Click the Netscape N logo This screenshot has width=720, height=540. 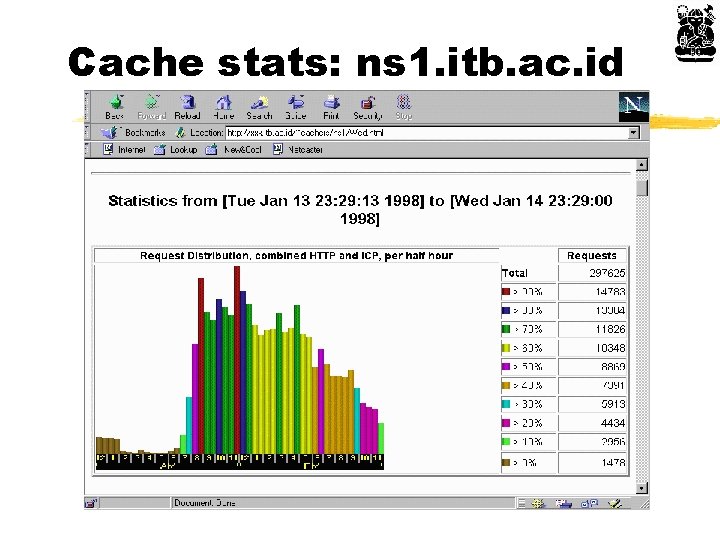(634, 107)
